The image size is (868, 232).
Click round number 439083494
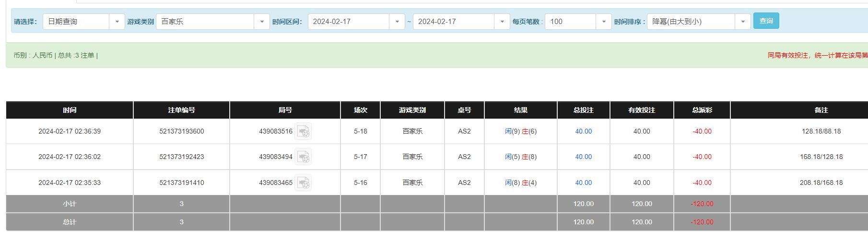pos(276,157)
